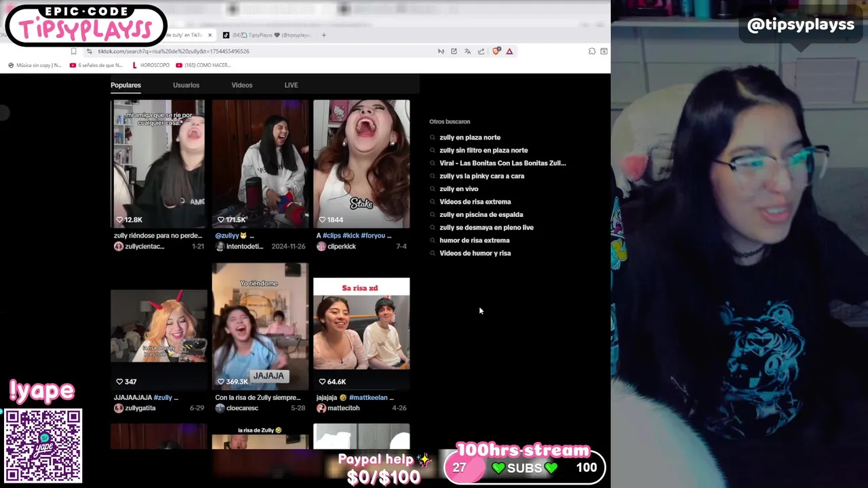Click the Brave Rewards triangle icon
This screenshot has height=488, width=868.
click(509, 51)
